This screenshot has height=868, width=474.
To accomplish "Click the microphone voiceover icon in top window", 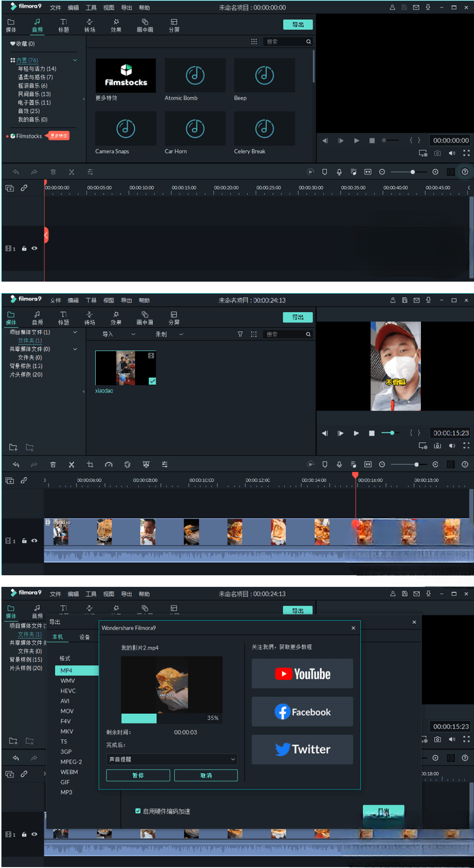I will coord(339,172).
